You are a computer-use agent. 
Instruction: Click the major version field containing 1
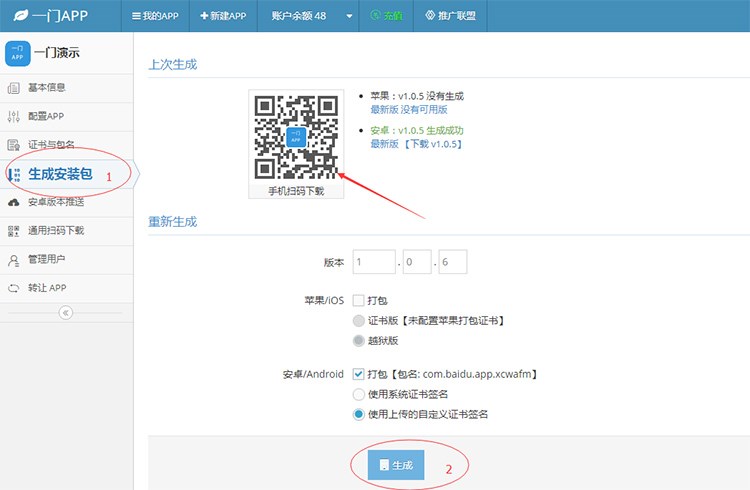tap(374, 262)
